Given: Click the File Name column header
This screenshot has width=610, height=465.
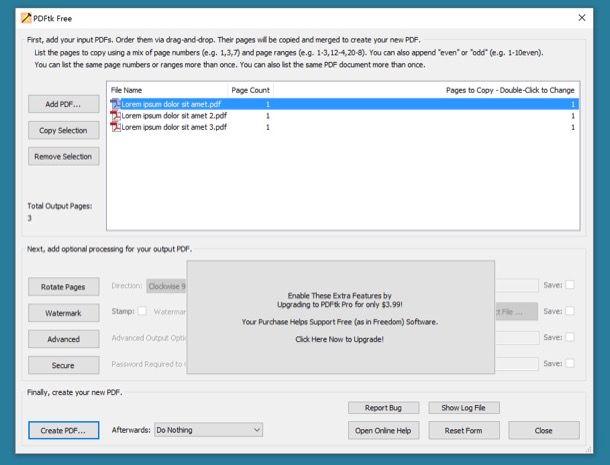Looking at the screenshot, I should coord(167,90).
